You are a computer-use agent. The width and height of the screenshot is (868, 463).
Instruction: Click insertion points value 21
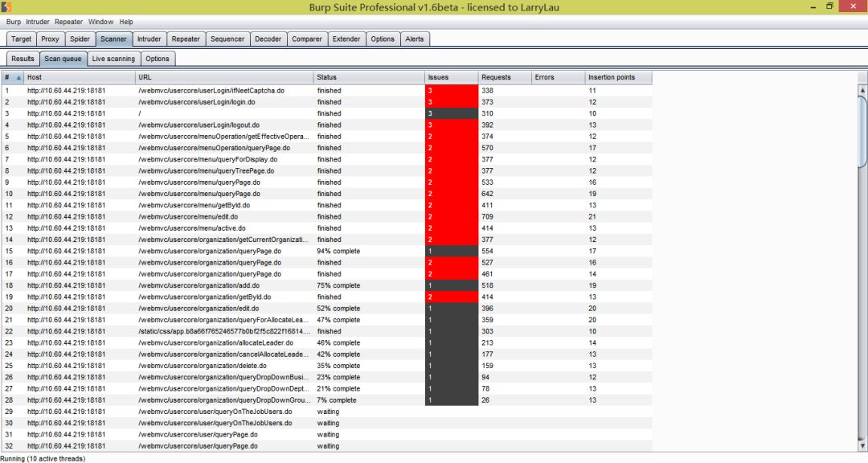tap(592, 216)
